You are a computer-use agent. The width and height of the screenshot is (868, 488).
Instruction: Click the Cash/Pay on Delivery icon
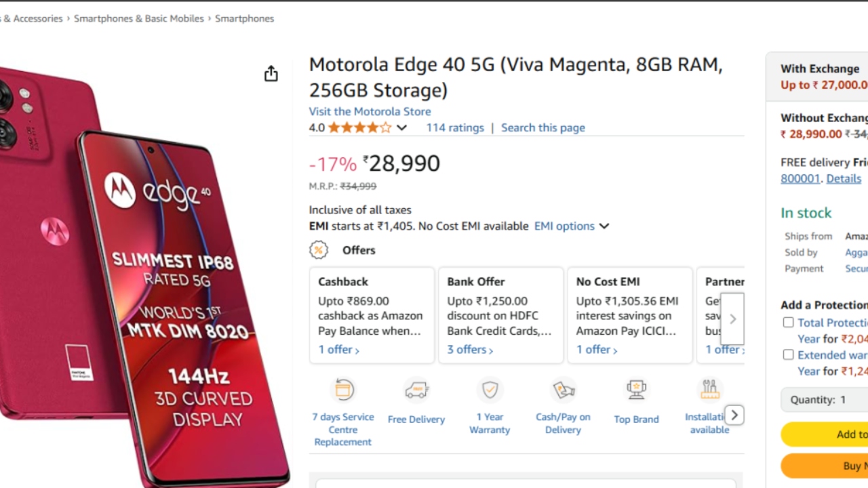(x=563, y=390)
